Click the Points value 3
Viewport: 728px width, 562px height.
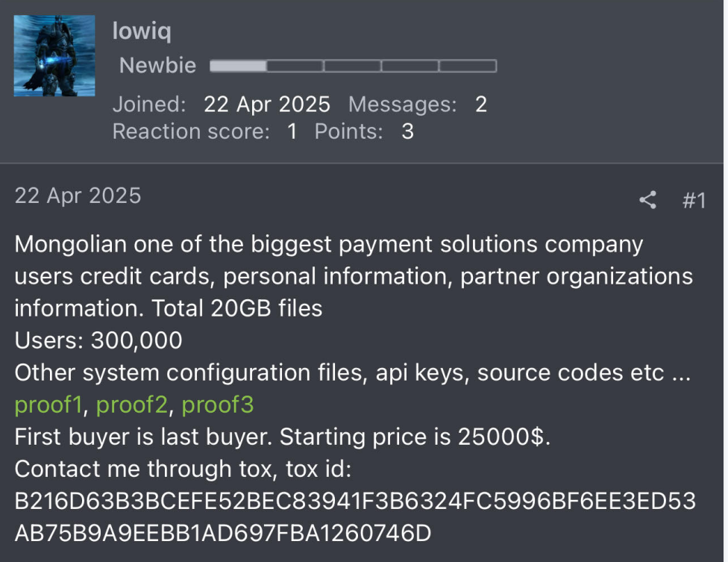(x=408, y=131)
